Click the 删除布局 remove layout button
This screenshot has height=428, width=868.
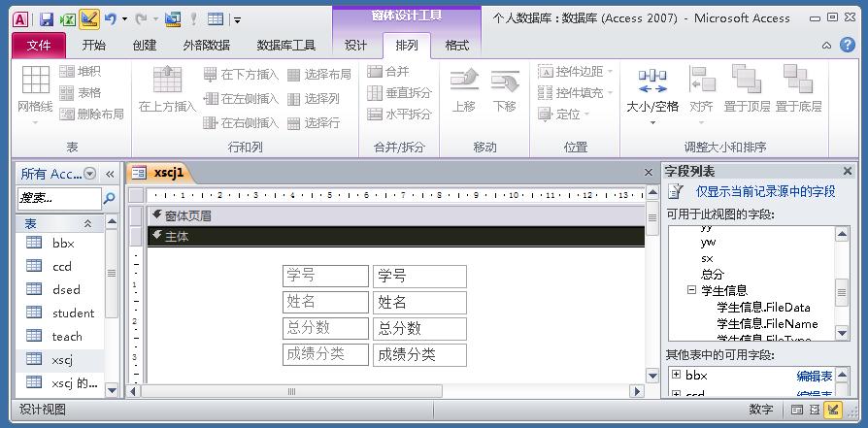tap(91, 115)
